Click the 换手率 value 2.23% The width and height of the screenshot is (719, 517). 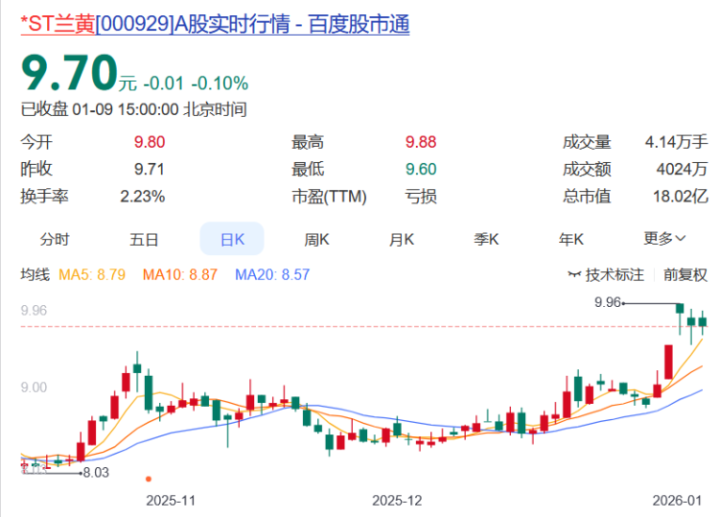pyautogui.click(x=142, y=196)
